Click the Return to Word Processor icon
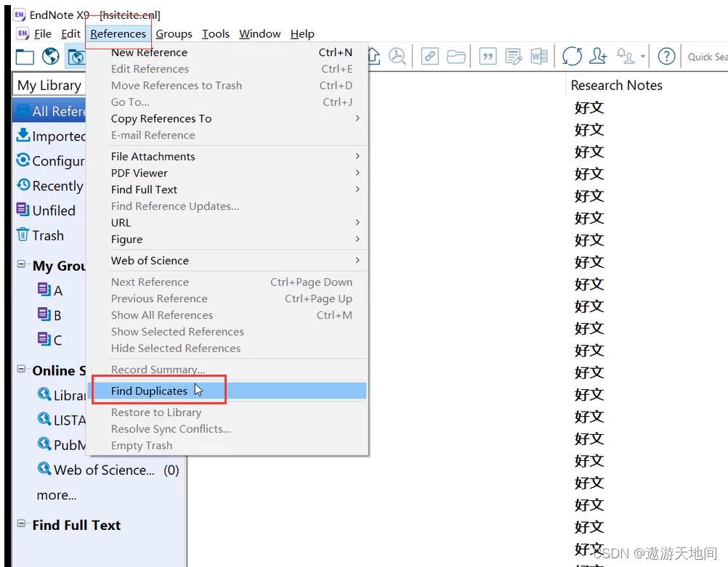 click(539, 57)
